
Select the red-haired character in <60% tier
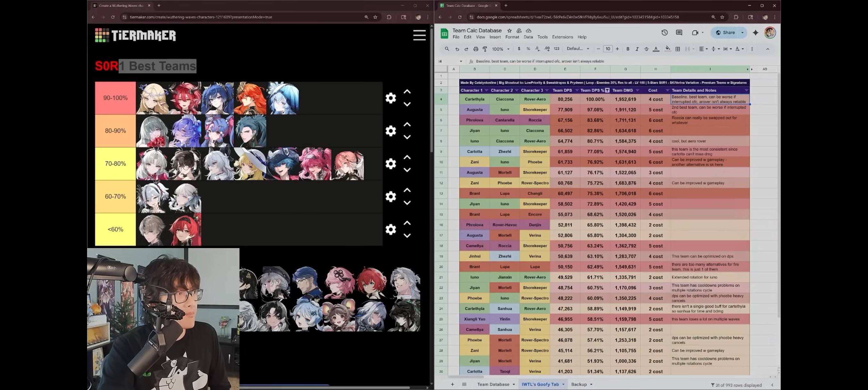click(185, 230)
